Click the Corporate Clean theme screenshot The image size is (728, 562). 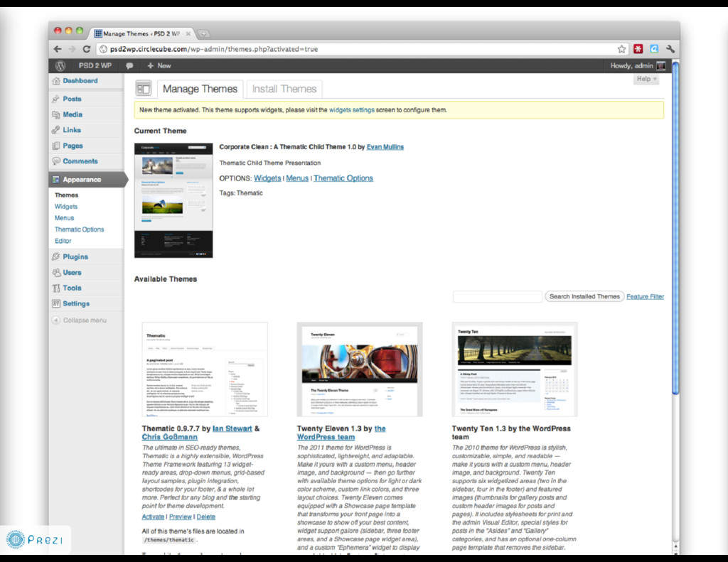click(173, 200)
